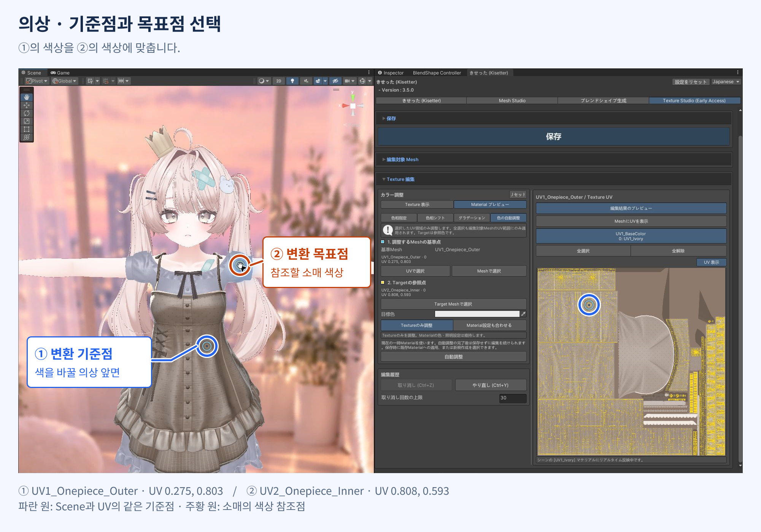The height and width of the screenshot is (532, 761).
Task: Click the orientation gizmo in Scene view
Action: point(353,106)
